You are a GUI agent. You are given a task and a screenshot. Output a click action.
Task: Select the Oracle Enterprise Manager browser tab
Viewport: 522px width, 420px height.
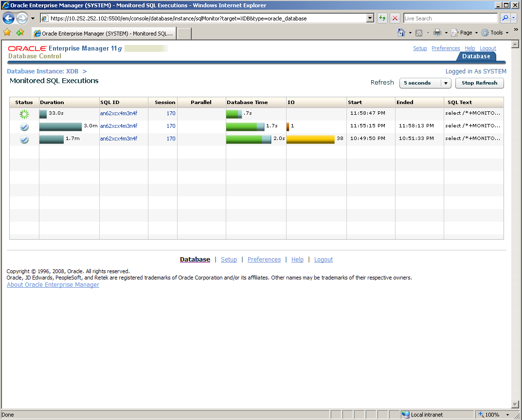click(x=104, y=33)
